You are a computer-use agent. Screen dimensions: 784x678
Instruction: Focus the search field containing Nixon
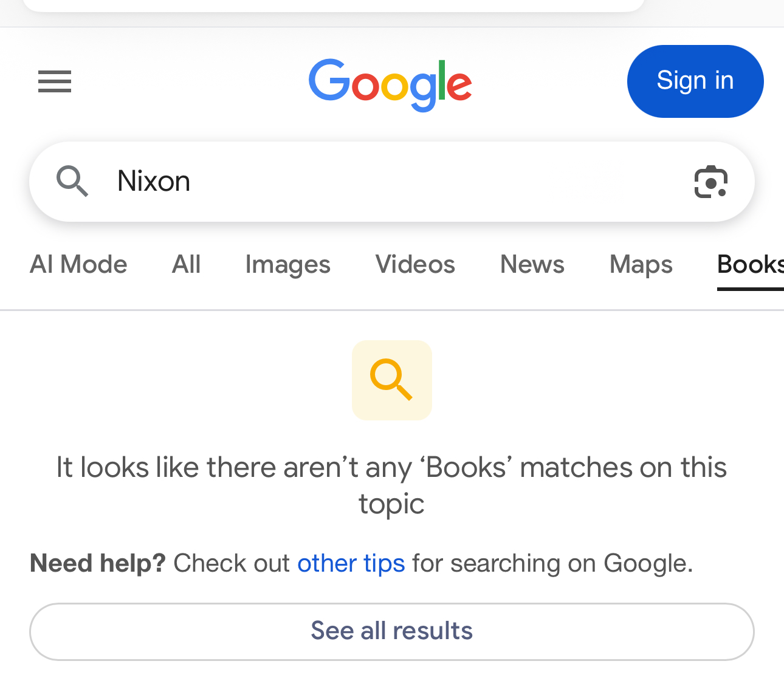pos(389,181)
